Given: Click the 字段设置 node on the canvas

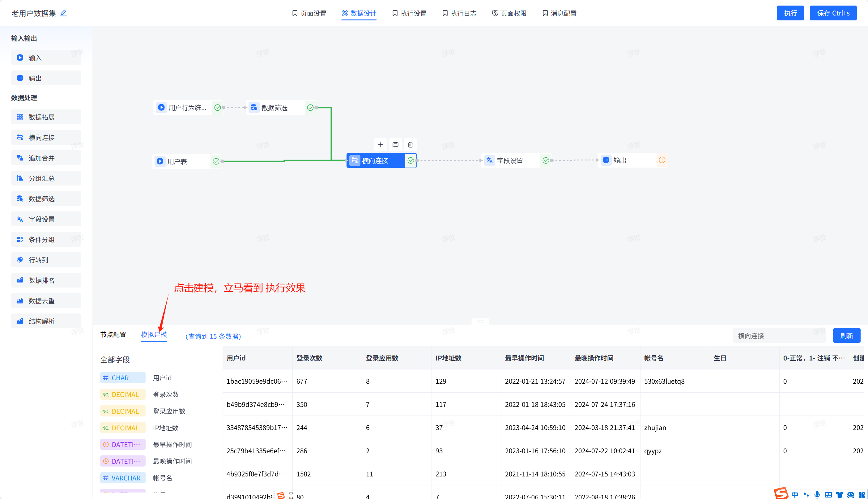Looking at the screenshot, I should pos(510,160).
